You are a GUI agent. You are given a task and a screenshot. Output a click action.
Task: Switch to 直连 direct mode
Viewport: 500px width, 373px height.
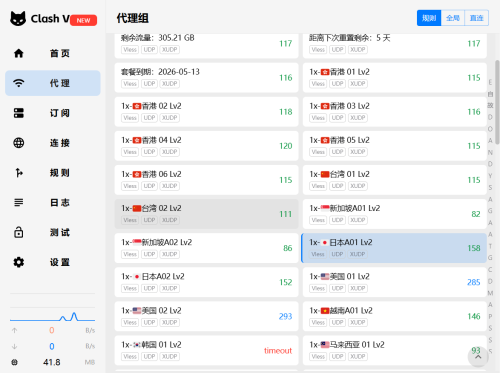[x=477, y=18]
